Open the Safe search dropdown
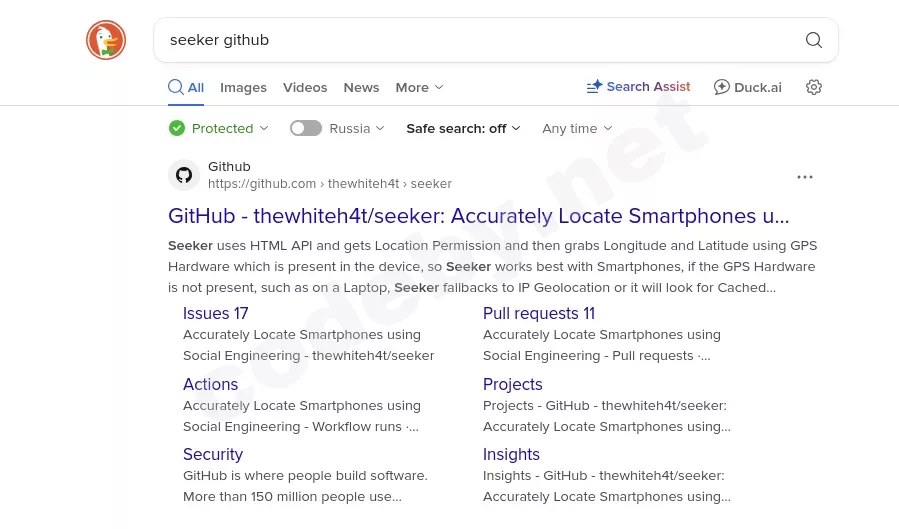The height and width of the screenshot is (529, 899). [463, 128]
